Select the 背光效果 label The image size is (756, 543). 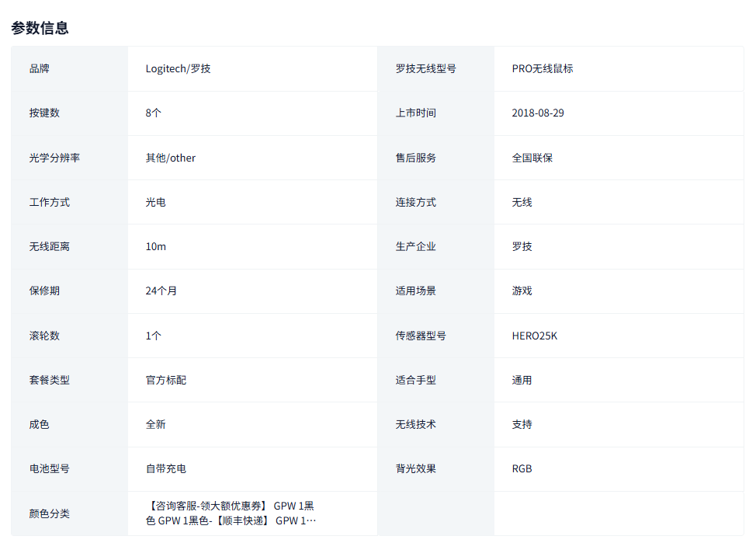(415, 468)
